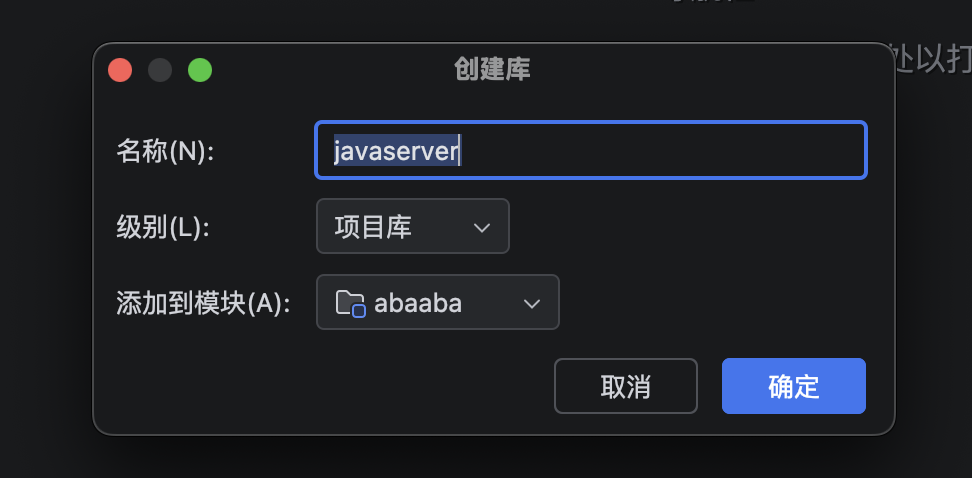Click the gray minimize window button
The height and width of the screenshot is (478, 972).
pos(160,70)
